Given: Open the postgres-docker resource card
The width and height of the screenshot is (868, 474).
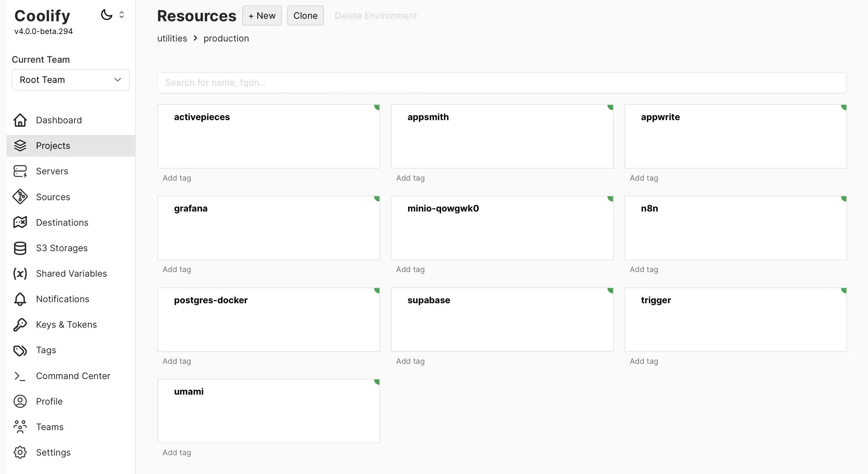Looking at the screenshot, I should tap(269, 320).
